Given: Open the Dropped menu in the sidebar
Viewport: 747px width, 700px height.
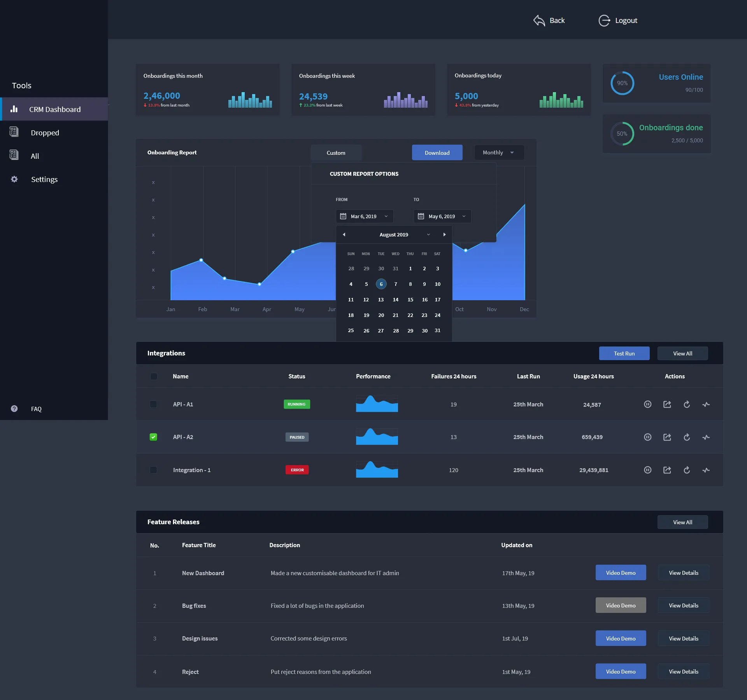Looking at the screenshot, I should [45, 133].
